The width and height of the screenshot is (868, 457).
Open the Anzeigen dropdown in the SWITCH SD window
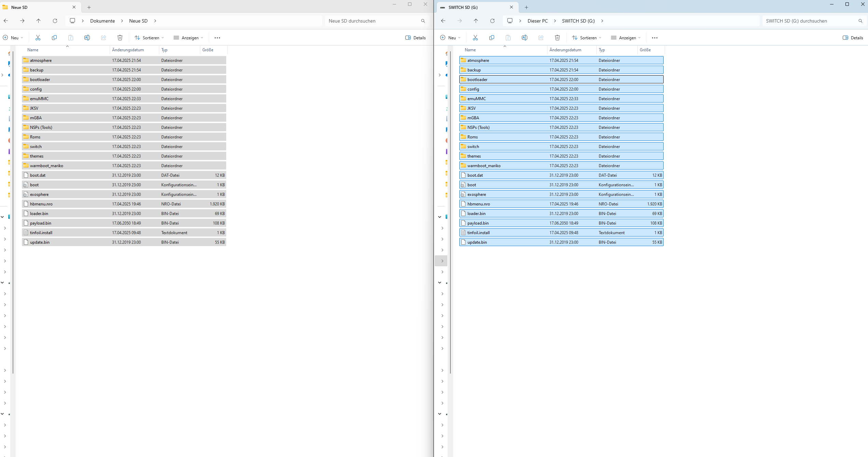pyautogui.click(x=626, y=38)
